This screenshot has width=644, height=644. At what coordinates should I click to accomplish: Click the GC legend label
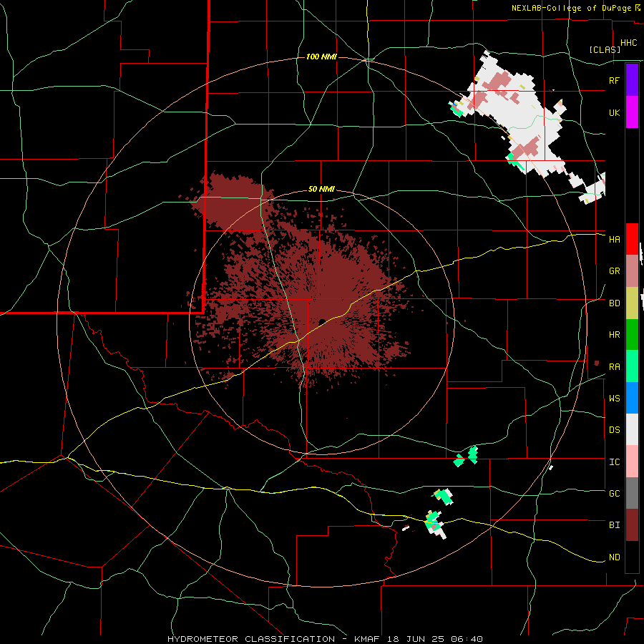[x=614, y=494]
